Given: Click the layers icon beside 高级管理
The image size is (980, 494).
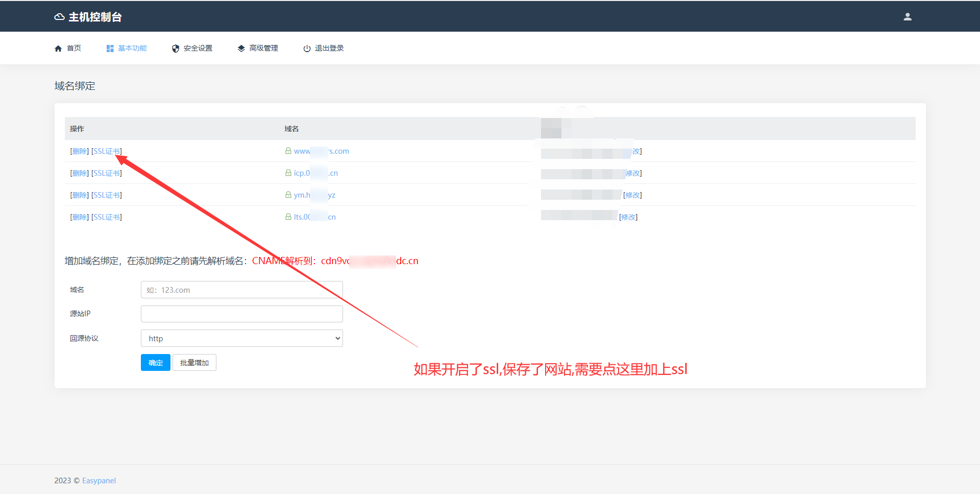Looking at the screenshot, I should [x=241, y=49].
